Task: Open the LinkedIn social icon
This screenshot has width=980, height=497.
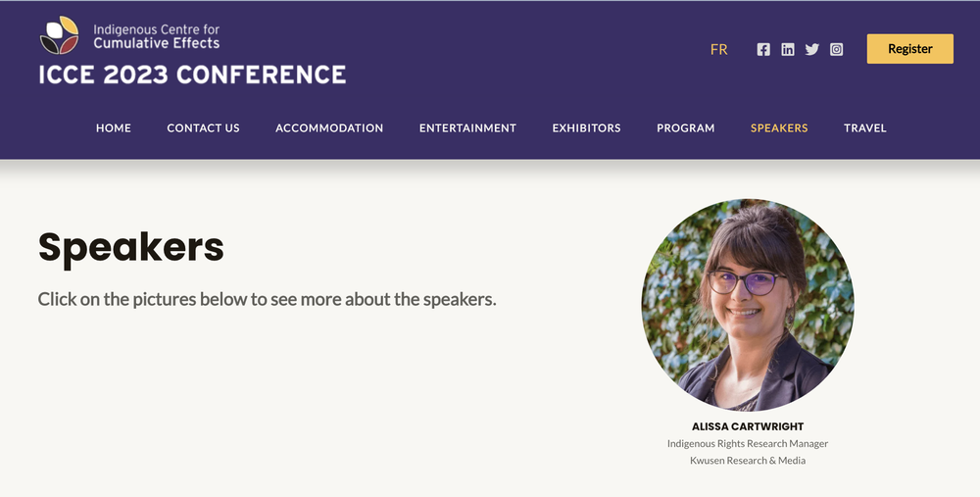Action: (x=788, y=49)
